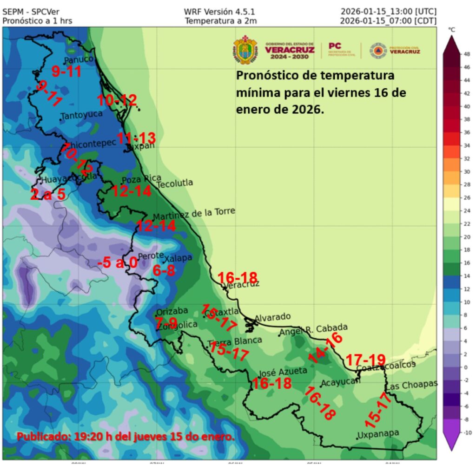The height and width of the screenshot is (465, 476).
Task: Click the 'WRF Versión 4.5.1' title text
Action: point(220,11)
